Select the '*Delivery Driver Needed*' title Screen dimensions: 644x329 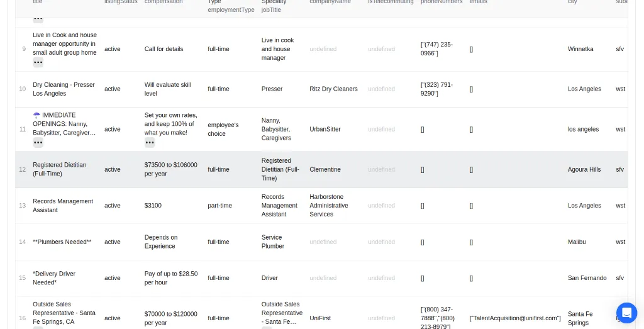[x=54, y=278]
